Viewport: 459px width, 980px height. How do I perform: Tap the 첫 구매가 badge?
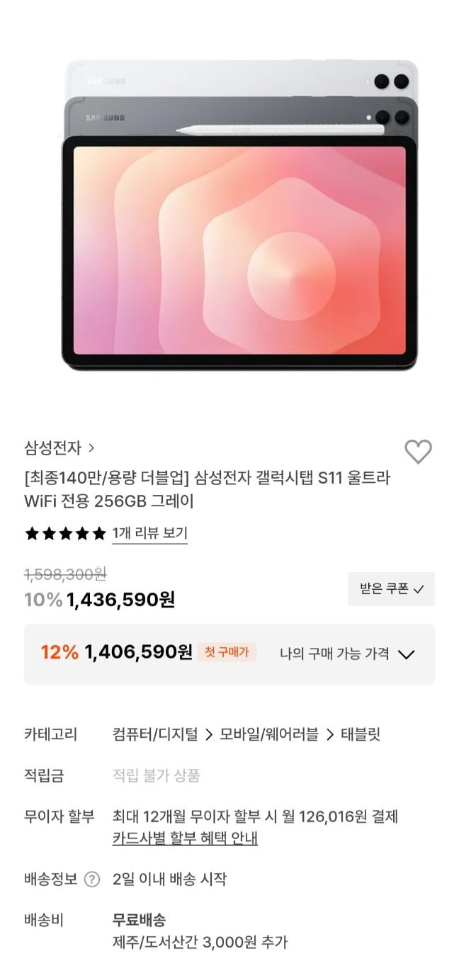[227, 652]
